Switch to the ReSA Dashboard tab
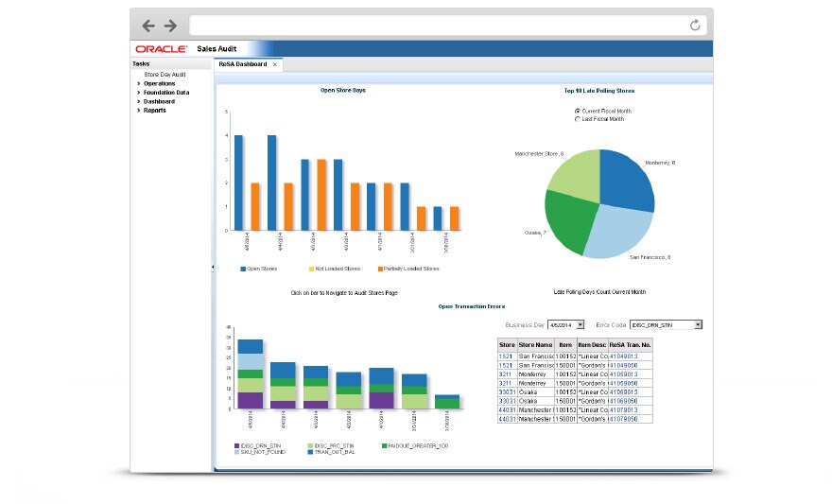832x504 pixels. [x=243, y=64]
